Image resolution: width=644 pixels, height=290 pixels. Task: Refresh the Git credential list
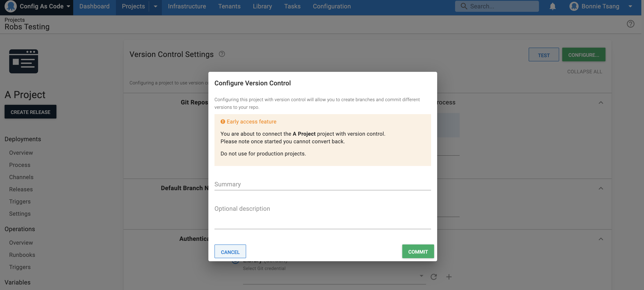tap(434, 277)
